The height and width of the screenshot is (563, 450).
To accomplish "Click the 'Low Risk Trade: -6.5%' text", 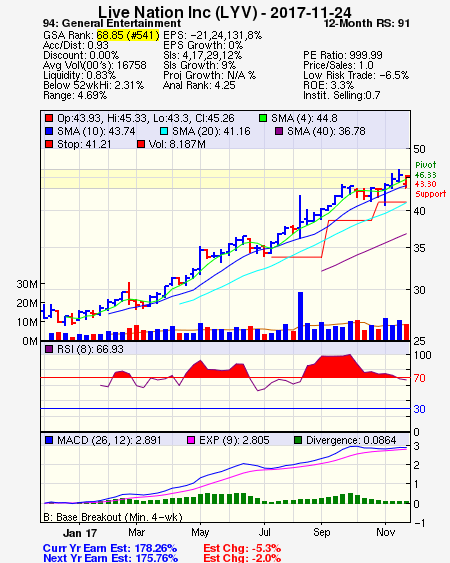I will tap(356, 75).
